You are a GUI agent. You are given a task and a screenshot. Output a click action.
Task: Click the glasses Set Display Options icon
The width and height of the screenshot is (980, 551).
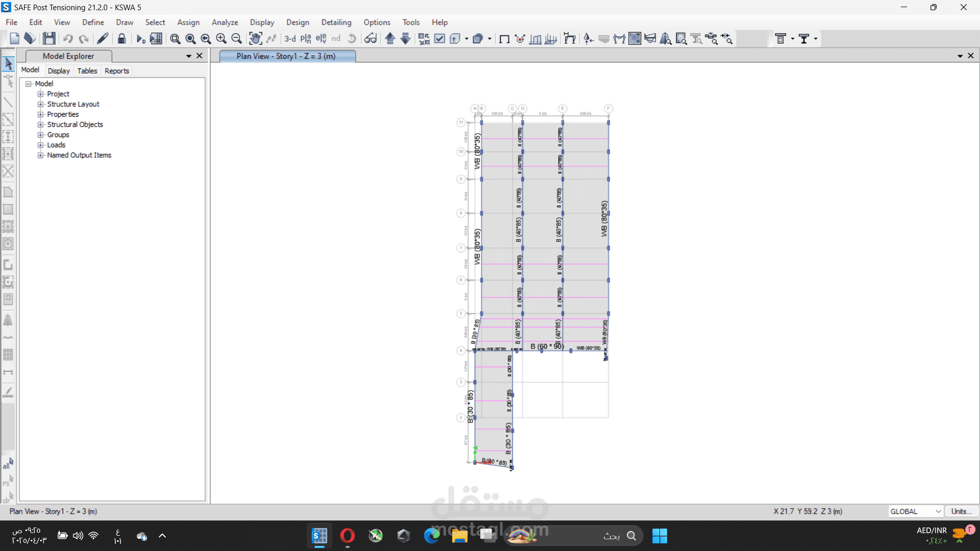click(x=371, y=39)
